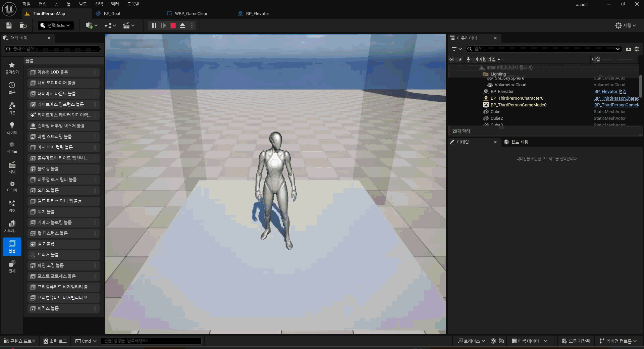Open the BP_Elevator 편집 link

(610, 92)
